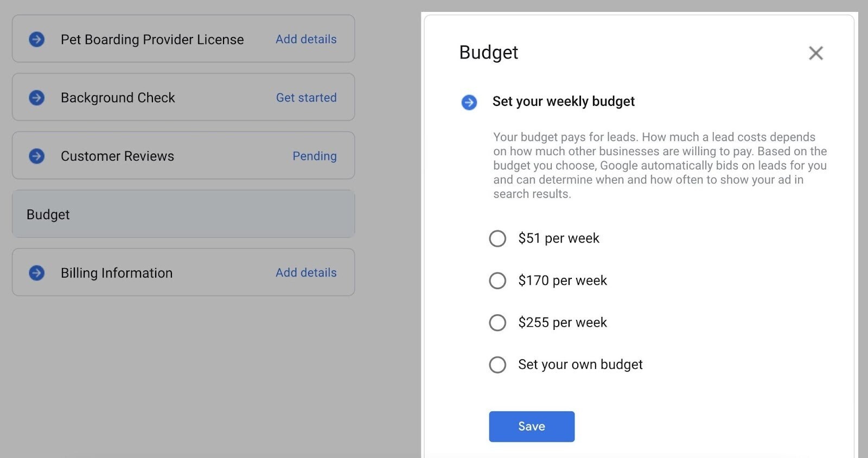This screenshot has height=458, width=868.
Task: Select the $51 per week option
Action: [x=497, y=238]
